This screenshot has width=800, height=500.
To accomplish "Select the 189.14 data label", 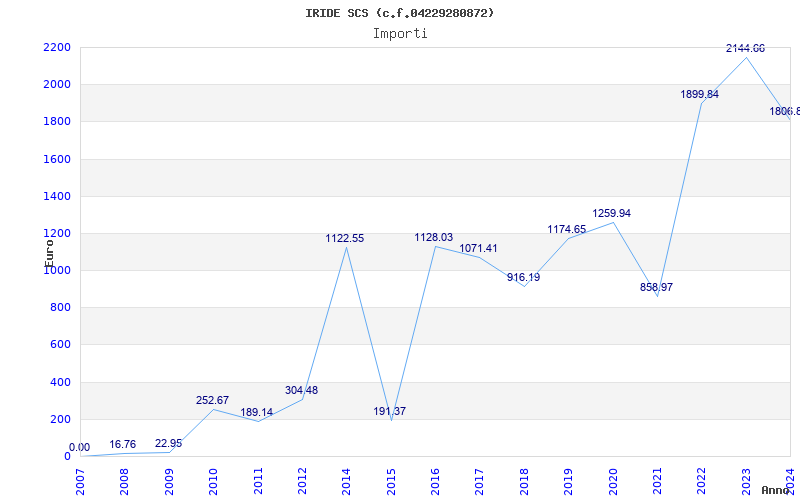I will 257,412.
